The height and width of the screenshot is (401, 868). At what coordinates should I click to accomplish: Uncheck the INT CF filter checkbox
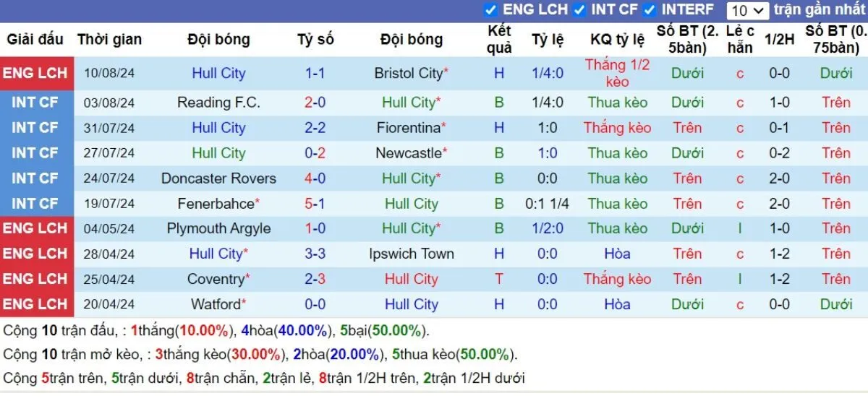coord(579,10)
